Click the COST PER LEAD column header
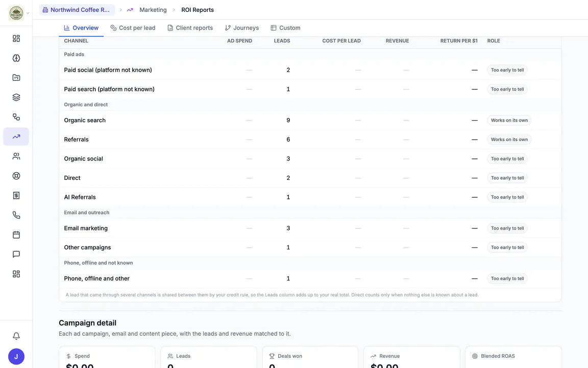The image size is (588, 368). [x=341, y=41]
